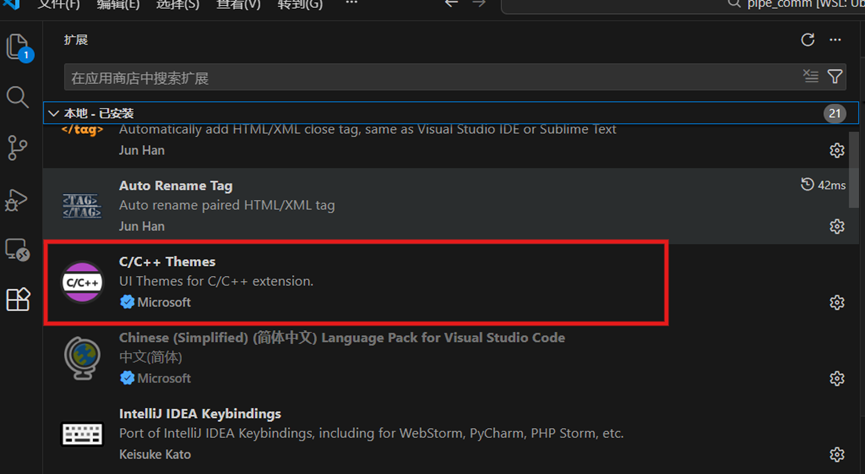
Task: Click the Auto Rename Tag extension icon
Action: [82, 206]
